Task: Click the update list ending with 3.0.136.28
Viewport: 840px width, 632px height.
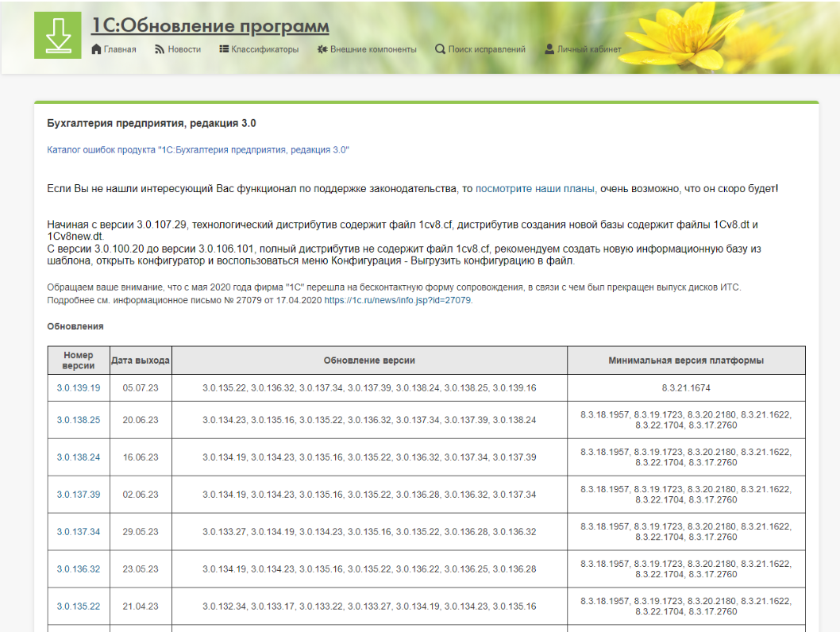Action: 369,568
